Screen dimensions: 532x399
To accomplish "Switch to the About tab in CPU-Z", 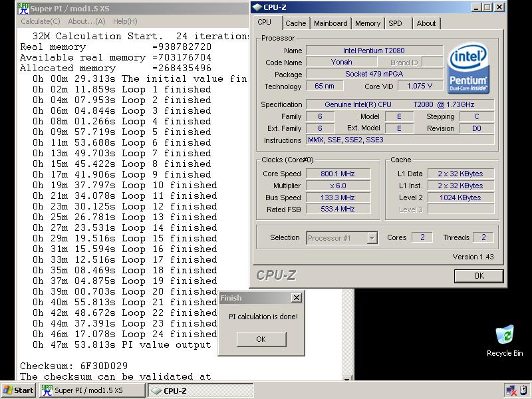I will pos(426,23).
